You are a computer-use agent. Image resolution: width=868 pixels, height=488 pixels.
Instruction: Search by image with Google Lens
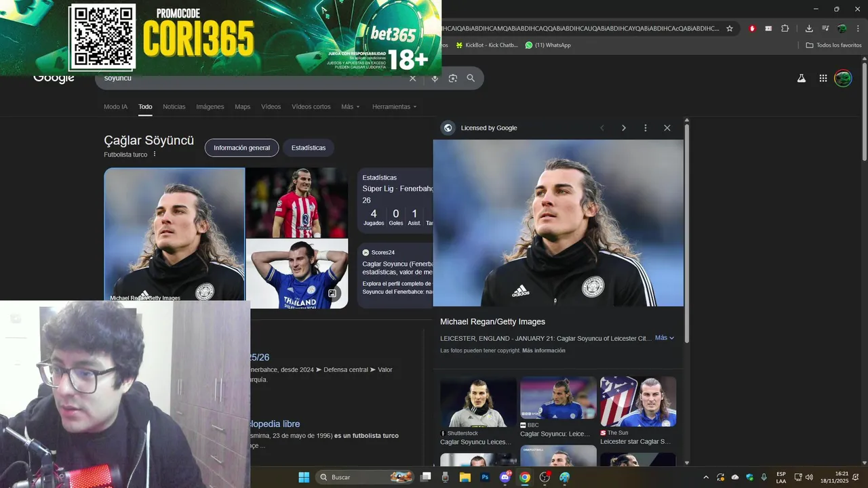tap(453, 78)
